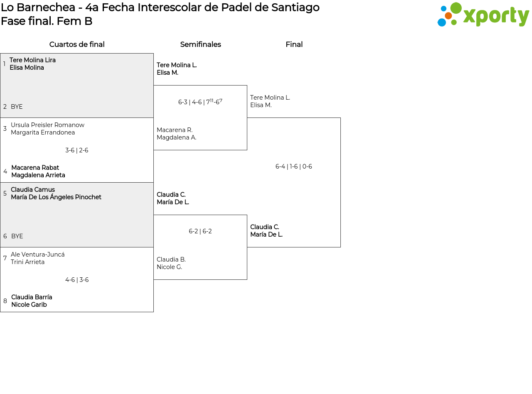Click the 6-2 | 6-2 semifinal score
This screenshot has width=532, height=394.
pos(200,231)
